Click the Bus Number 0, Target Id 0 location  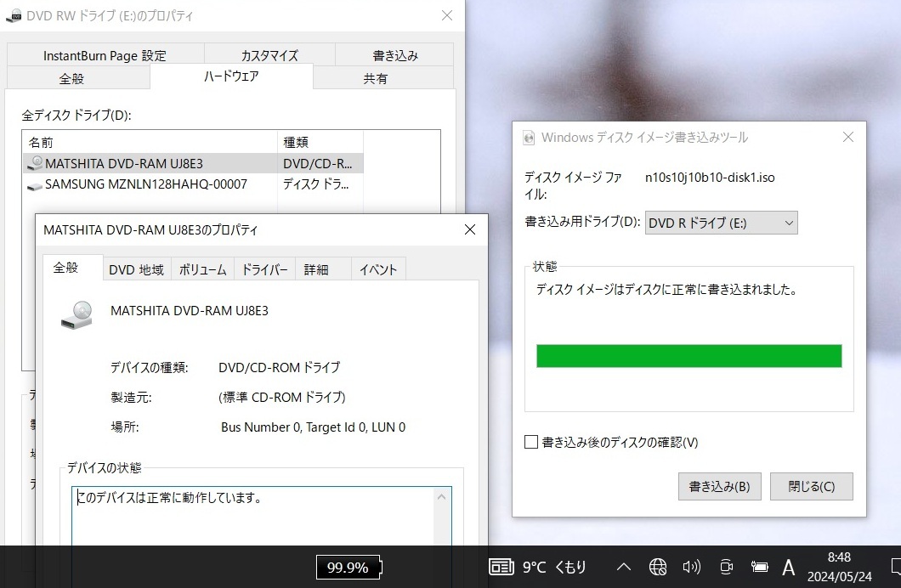(x=313, y=427)
